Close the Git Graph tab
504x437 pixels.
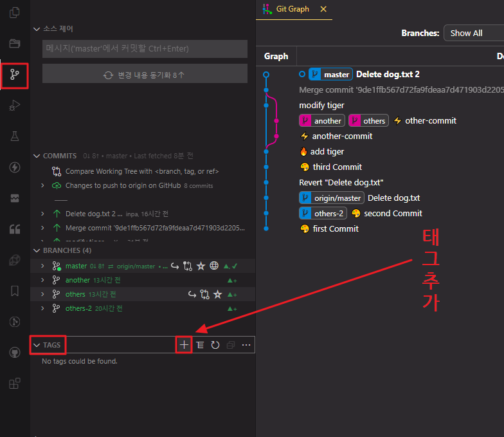coord(323,9)
